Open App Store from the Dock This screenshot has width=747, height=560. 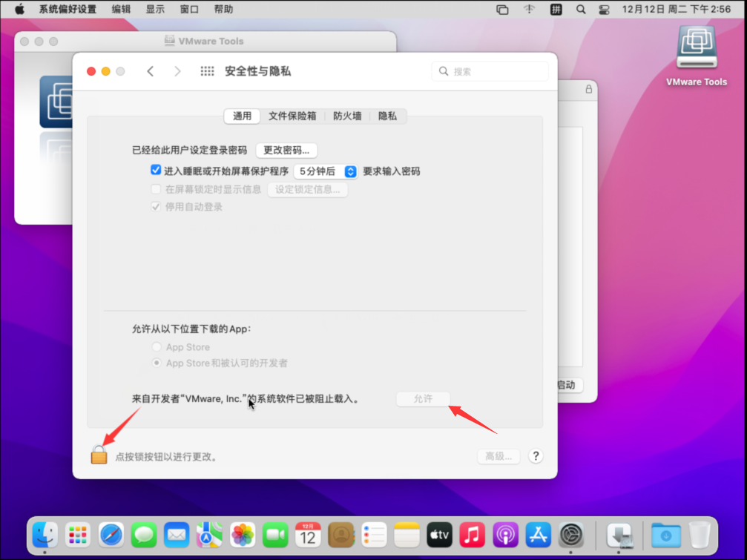point(539,535)
